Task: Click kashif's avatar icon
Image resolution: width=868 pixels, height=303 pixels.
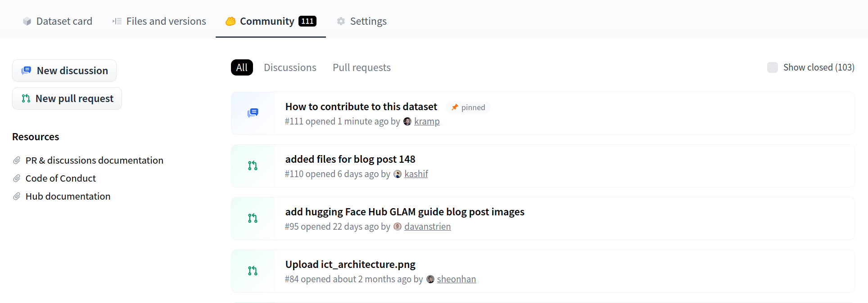Action: point(398,174)
